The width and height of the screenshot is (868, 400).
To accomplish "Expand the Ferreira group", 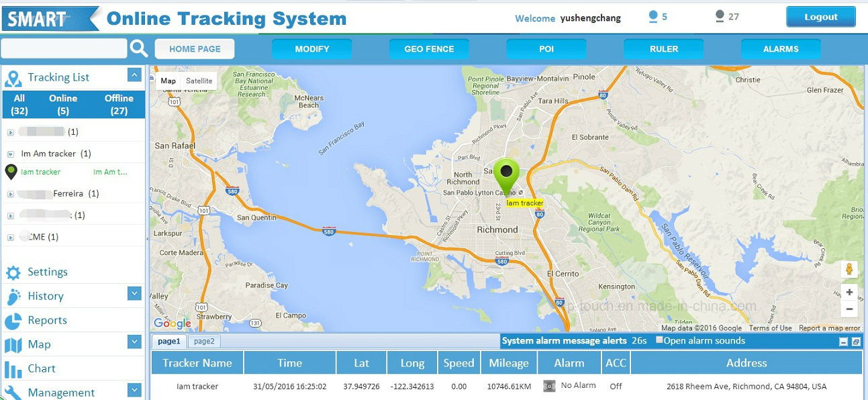I will pyautogui.click(x=10, y=195).
